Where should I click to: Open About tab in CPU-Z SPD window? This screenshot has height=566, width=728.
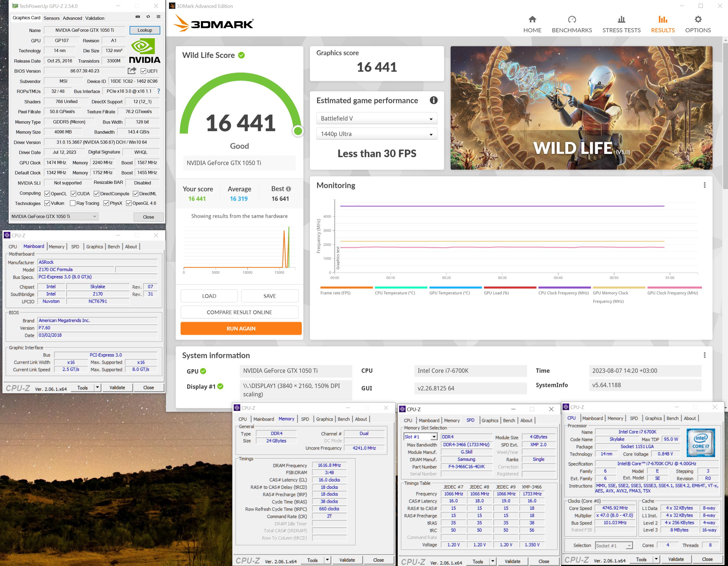[526, 420]
